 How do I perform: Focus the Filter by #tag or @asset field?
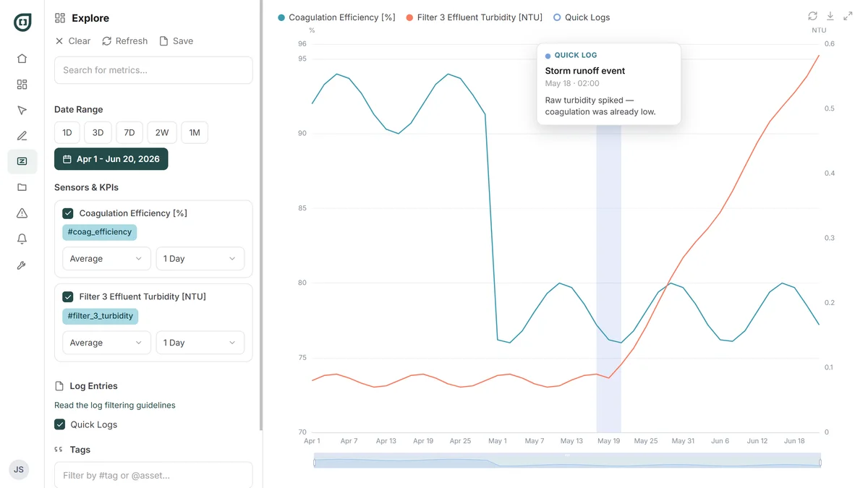coord(153,475)
